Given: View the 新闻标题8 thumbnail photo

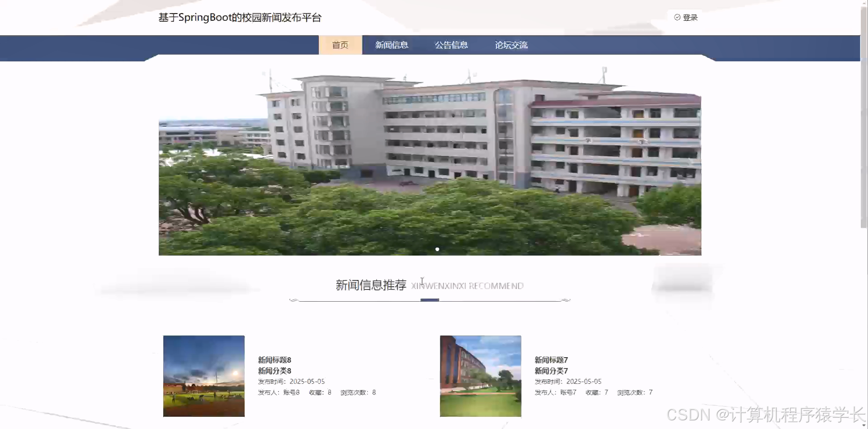Looking at the screenshot, I should [x=203, y=376].
